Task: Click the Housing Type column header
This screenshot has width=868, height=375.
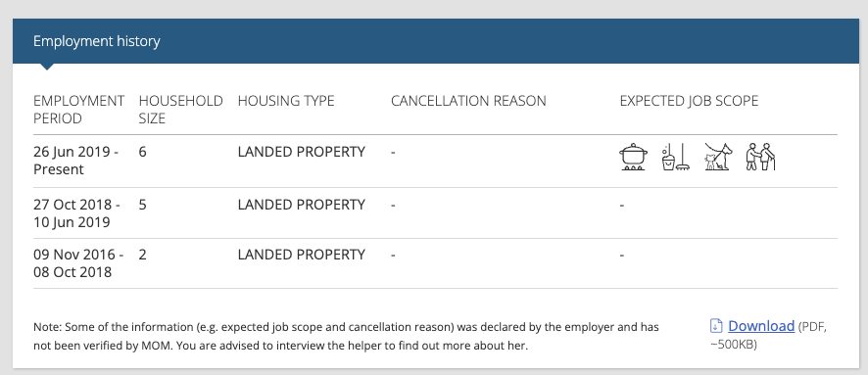Action: pyautogui.click(x=286, y=101)
